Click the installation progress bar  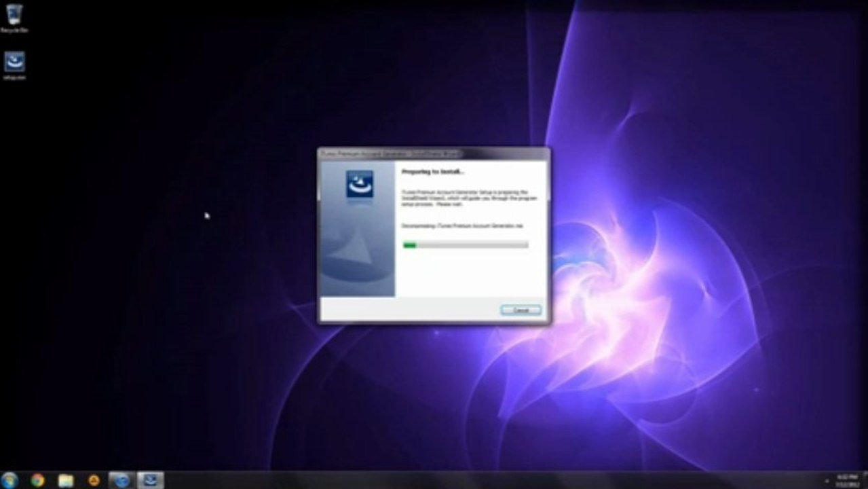pos(466,244)
